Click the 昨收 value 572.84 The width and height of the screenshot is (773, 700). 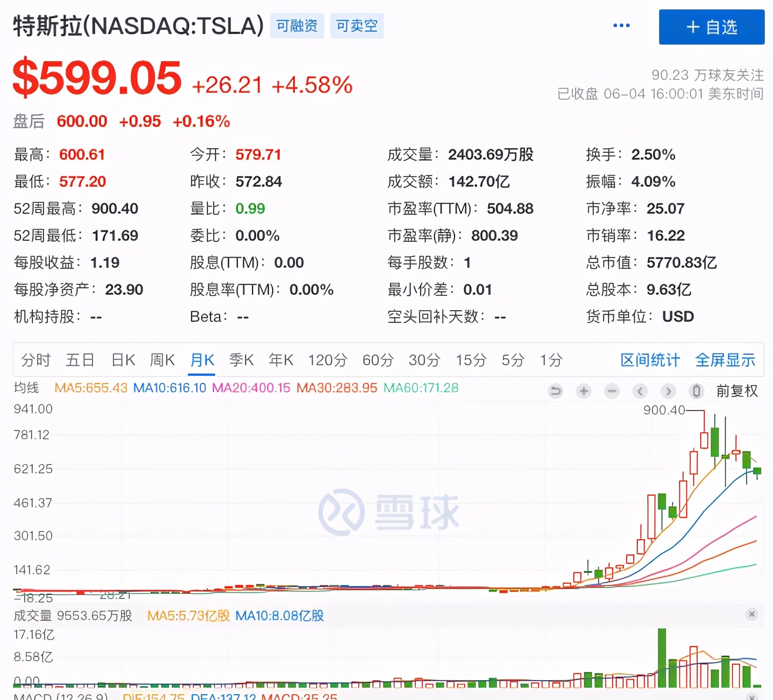(x=258, y=181)
